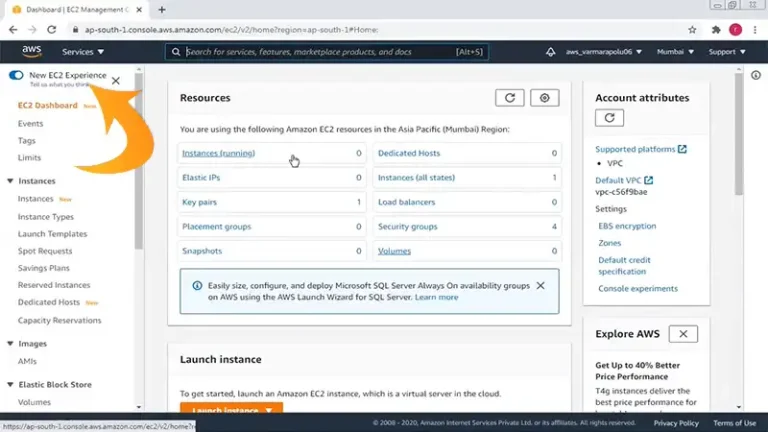The height and width of the screenshot is (432, 768).
Task: Refresh the Resources panel
Action: pyautogui.click(x=509, y=98)
